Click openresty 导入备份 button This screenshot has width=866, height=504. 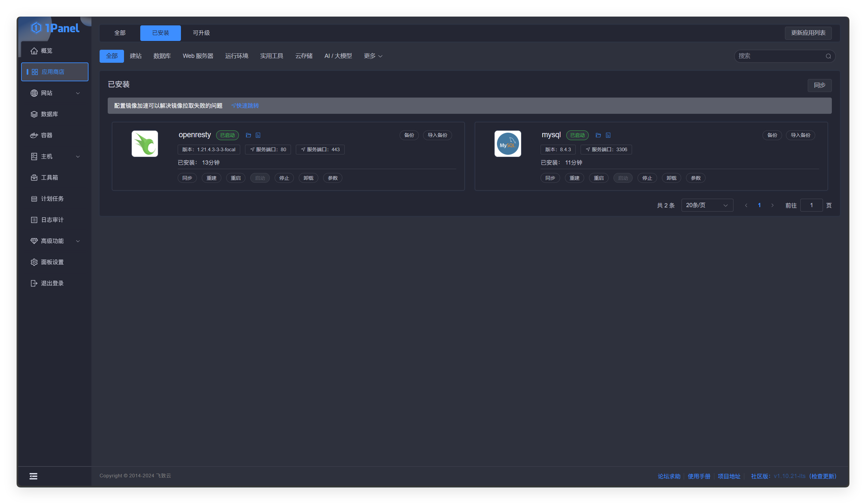[x=437, y=135]
